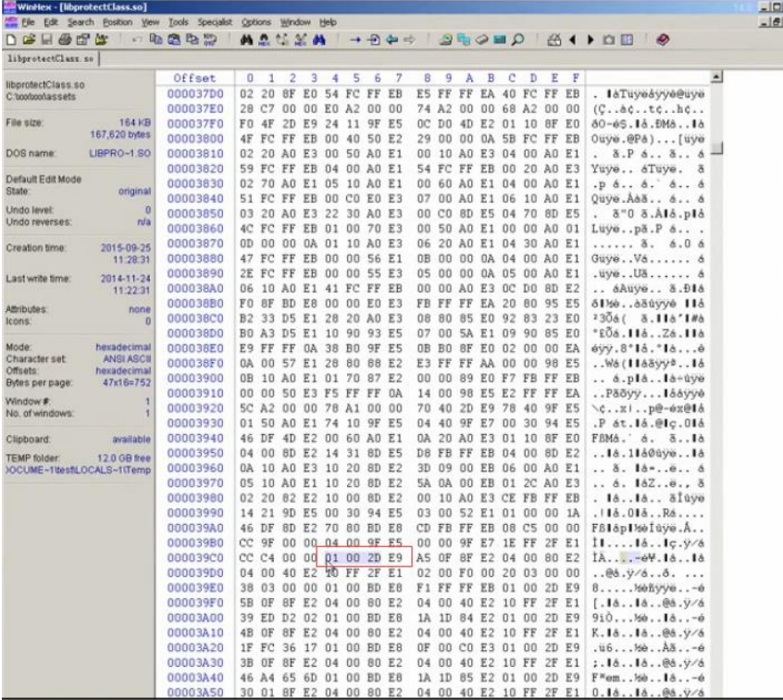Click the blue Calculator toolbar icon

500,40
